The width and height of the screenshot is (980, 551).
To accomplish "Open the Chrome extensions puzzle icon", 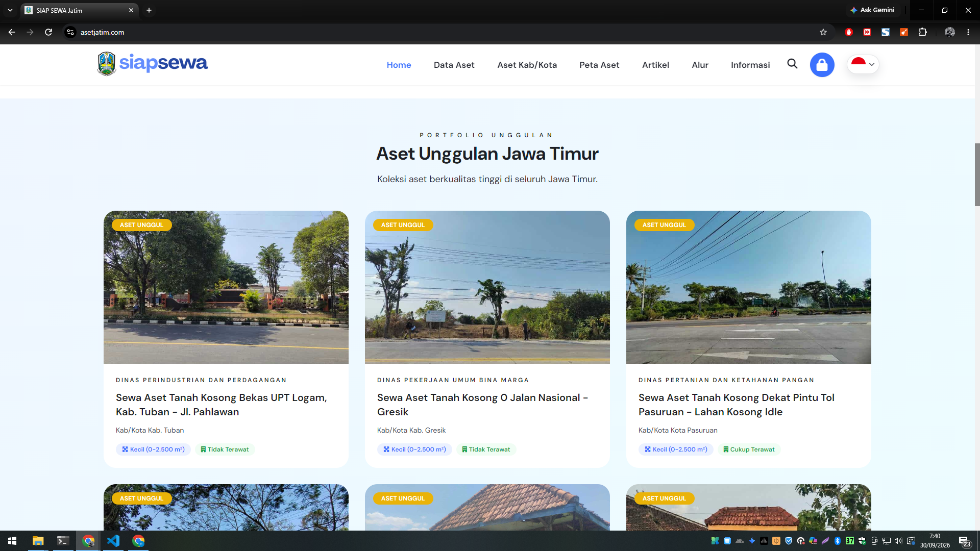I will coord(922,32).
